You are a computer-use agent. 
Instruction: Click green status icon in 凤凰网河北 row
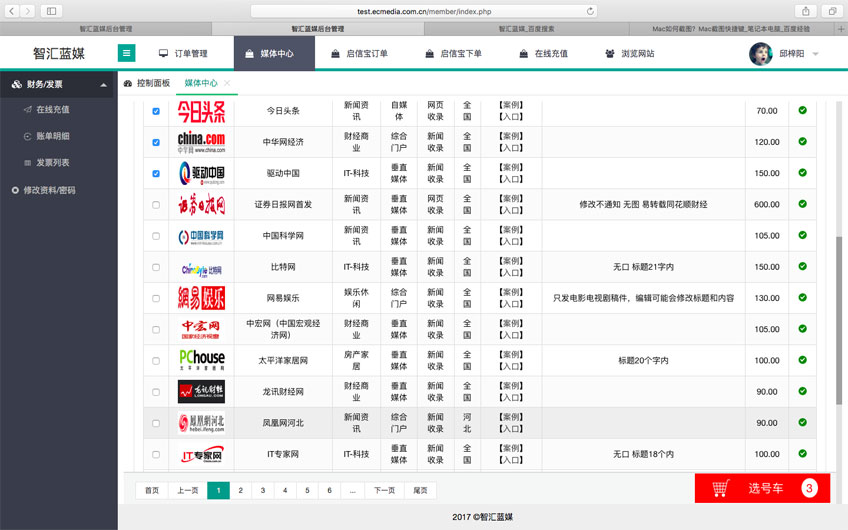[803, 422]
